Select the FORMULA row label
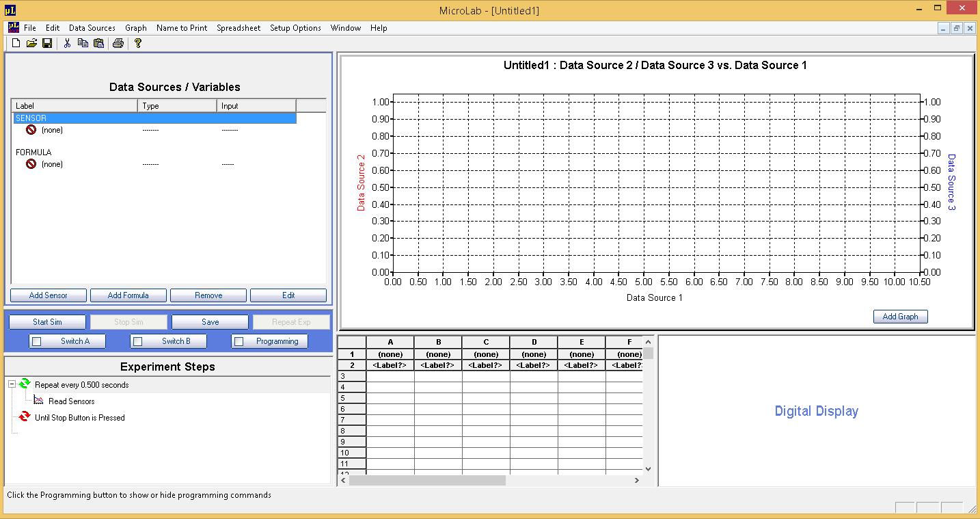Screen dimensions: 980x519 [33, 152]
